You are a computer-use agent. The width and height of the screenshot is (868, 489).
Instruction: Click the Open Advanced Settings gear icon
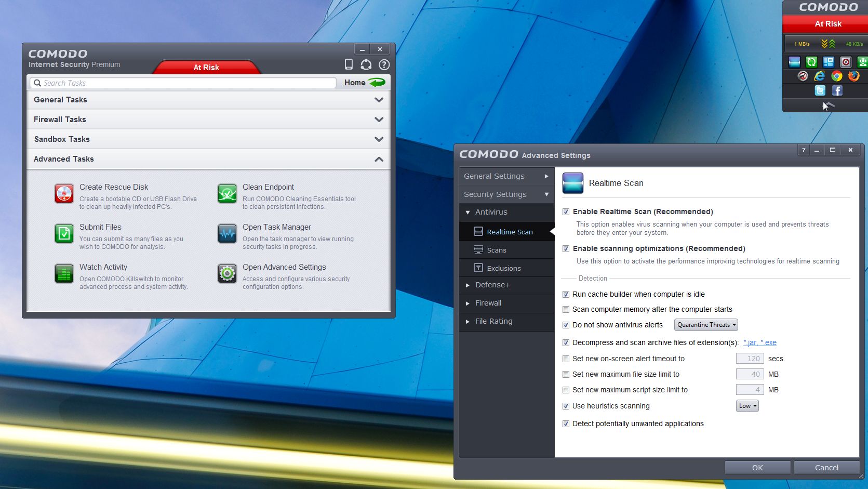[x=227, y=273]
